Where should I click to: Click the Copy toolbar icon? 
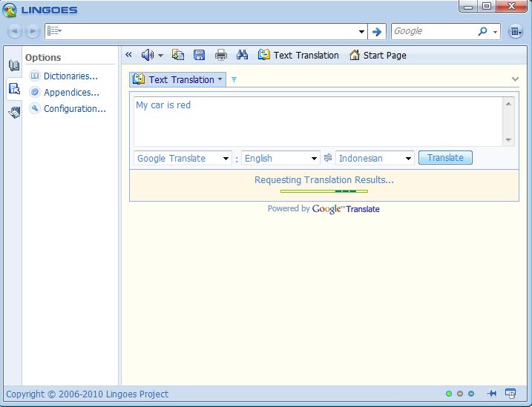click(x=178, y=55)
